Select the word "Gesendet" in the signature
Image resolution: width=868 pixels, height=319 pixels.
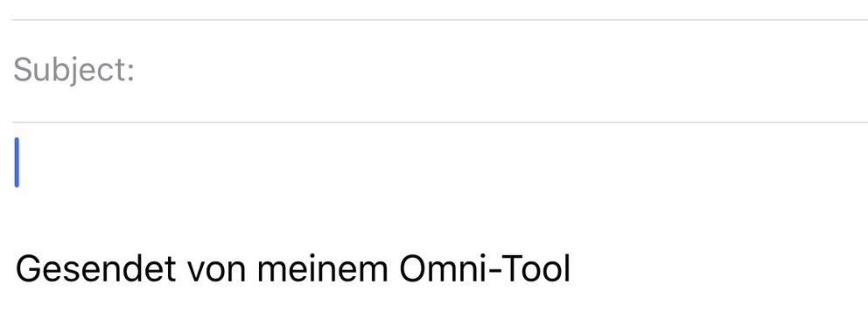tap(95, 268)
